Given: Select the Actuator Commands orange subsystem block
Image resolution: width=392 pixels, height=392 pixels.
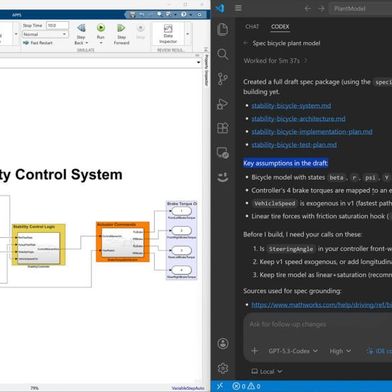Looking at the screenshot, I should [x=123, y=242].
